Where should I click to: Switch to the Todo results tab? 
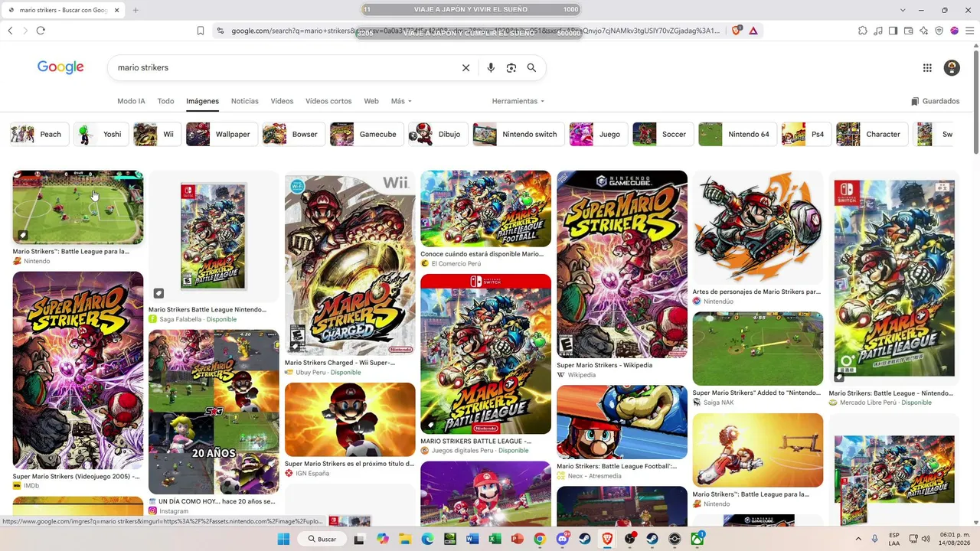[165, 101]
